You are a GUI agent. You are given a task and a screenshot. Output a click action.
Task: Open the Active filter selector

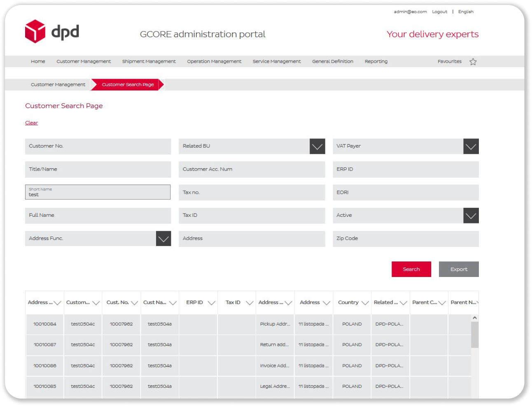pos(471,215)
